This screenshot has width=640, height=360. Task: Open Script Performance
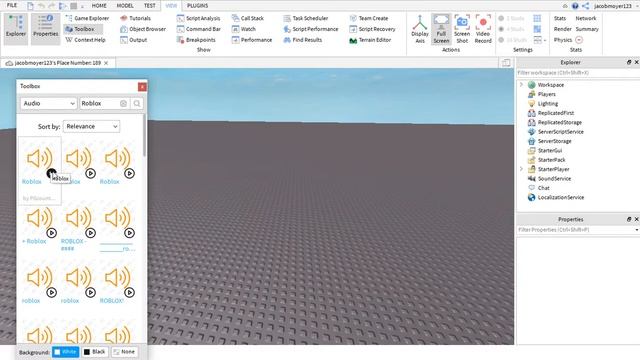(311, 29)
